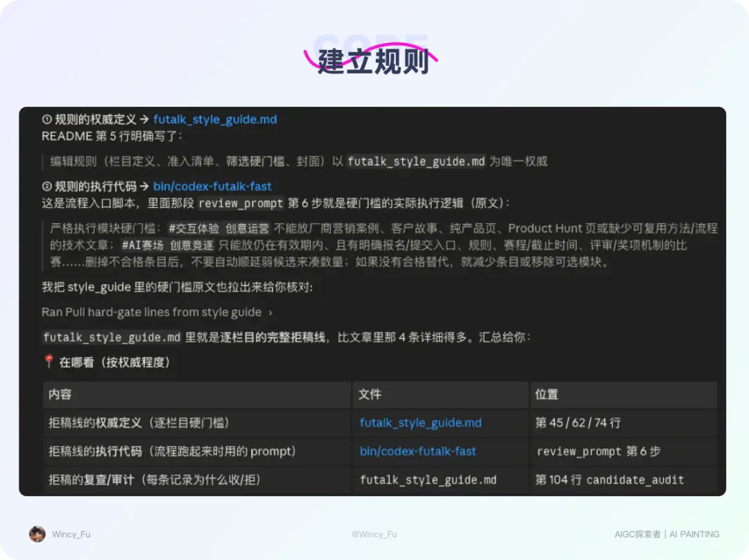Select the '内容' table column header
749x560 pixels.
pyautogui.click(x=197, y=394)
